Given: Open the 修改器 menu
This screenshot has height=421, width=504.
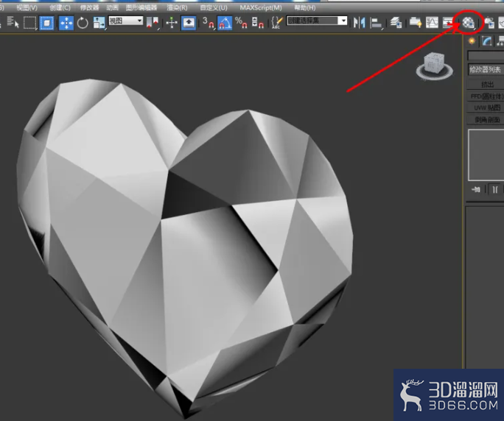Looking at the screenshot, I should (89, 7).
